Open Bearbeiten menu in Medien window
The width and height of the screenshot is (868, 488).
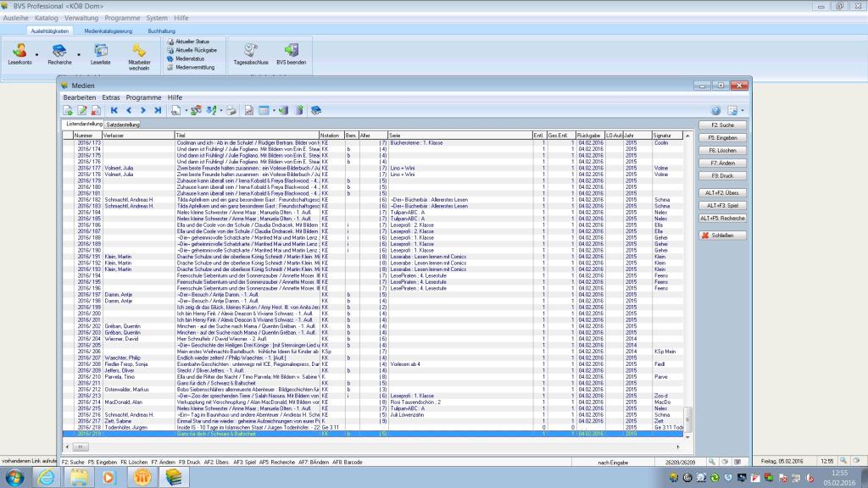coord(79,97)
